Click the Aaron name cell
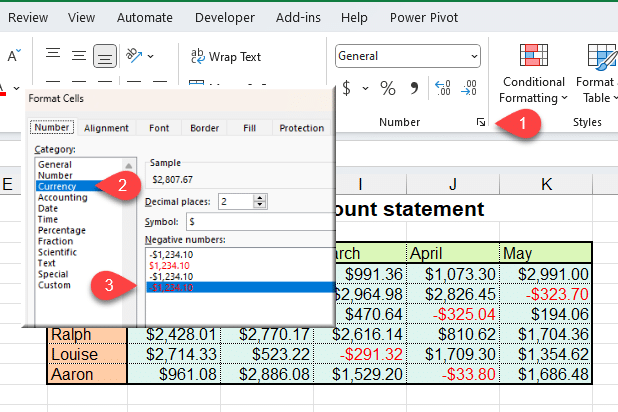 tap(87, 374)
